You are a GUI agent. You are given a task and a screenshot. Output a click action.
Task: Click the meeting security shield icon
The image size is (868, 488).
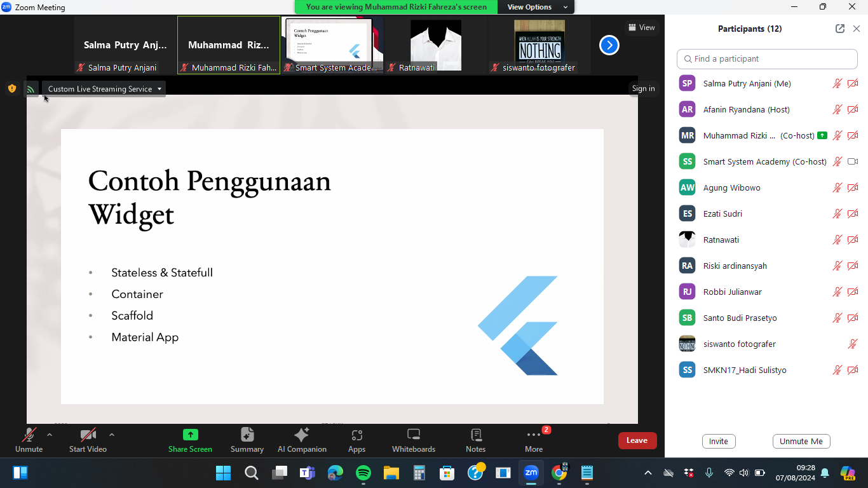pos(11,88)
